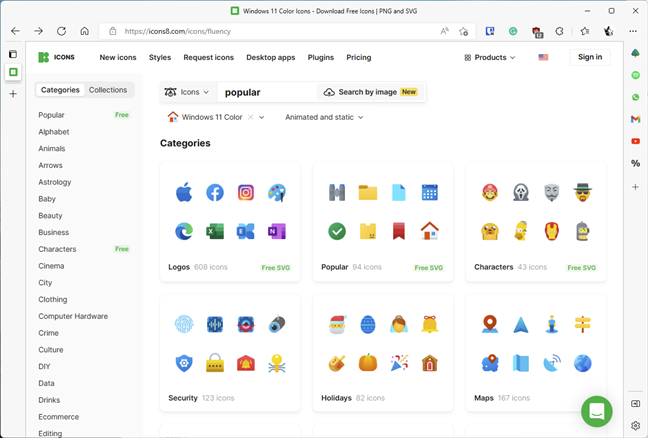
Task: Open Request icons in top navigation
Action: click(209, 57)
